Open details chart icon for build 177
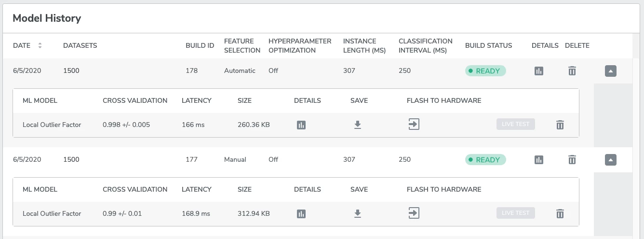The image size is (644, 239). (x=539, y=160)
